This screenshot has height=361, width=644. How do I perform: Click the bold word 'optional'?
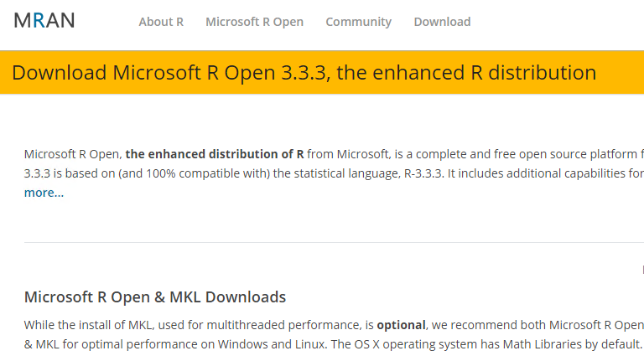click(x=401, y=325)
